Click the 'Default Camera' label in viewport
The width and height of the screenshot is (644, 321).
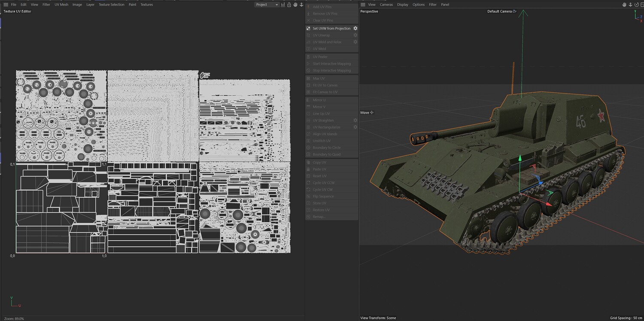click(x=499, y=12)
